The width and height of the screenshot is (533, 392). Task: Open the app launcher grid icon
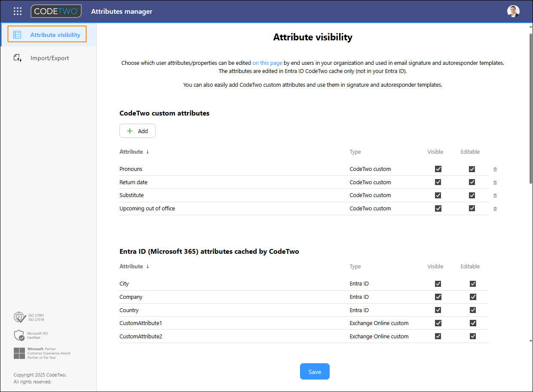[18, 12]
